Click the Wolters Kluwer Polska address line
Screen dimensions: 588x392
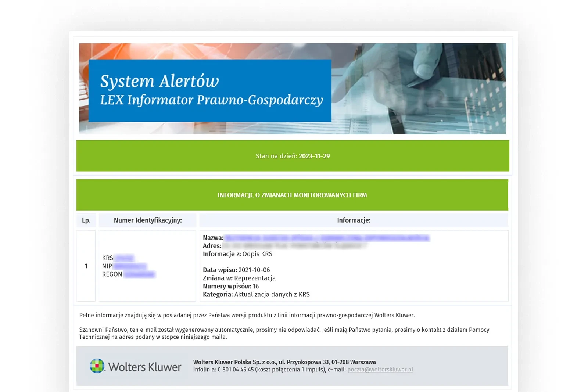coord(284,362)
